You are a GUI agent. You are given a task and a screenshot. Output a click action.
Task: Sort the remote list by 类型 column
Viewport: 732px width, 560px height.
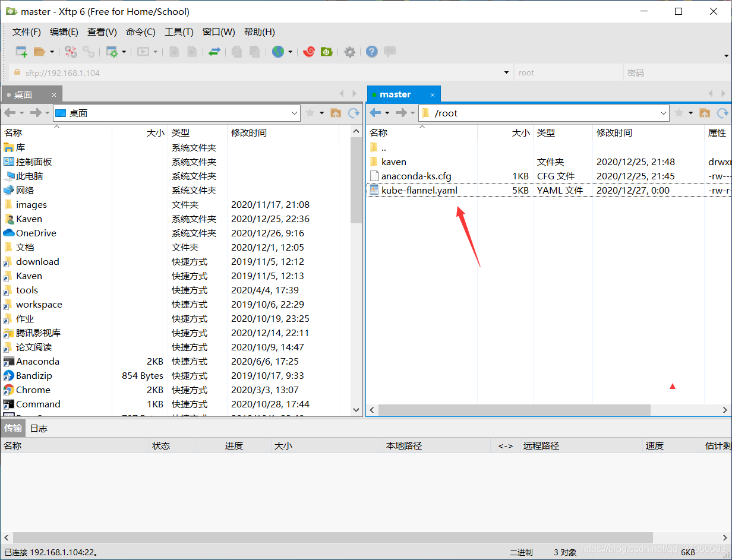pyautogui.click(x=563, y=133)
